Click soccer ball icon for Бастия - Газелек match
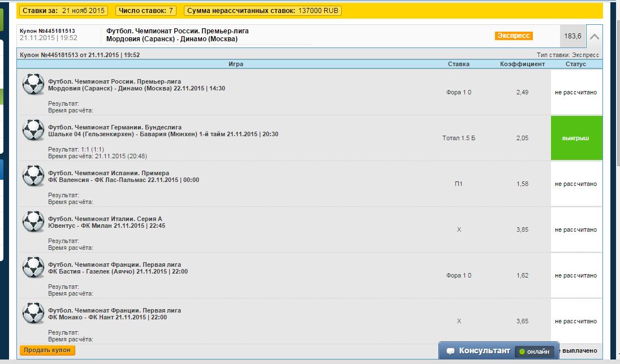The width and height of the screenshot is (620, 364). point(33,267)
